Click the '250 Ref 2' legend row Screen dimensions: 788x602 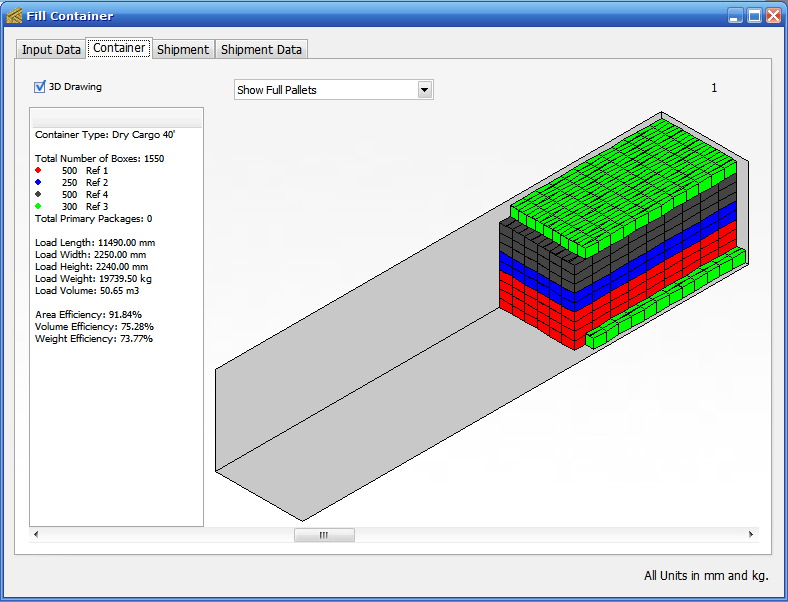72,183
